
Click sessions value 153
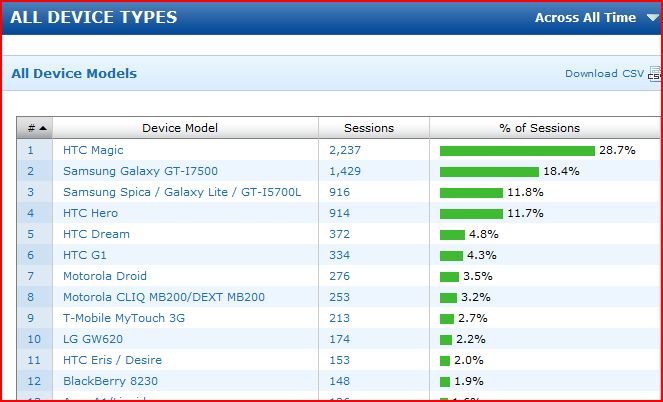click(340, 360)
